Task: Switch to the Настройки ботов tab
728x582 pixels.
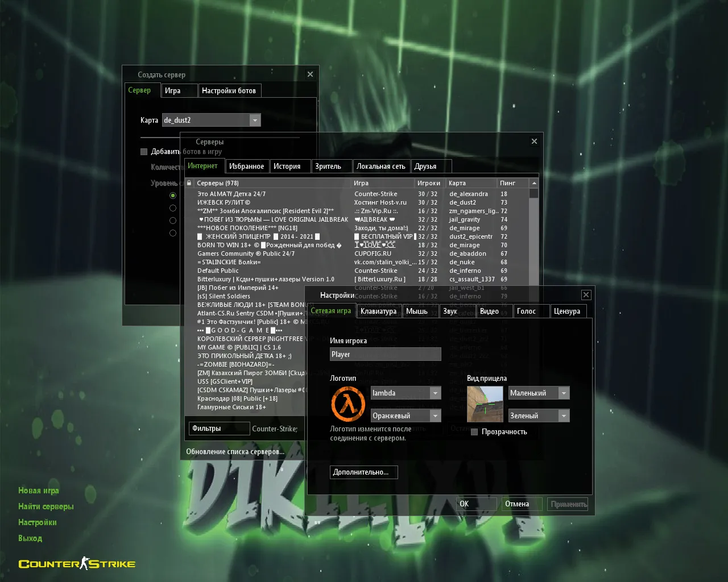Action: [x=229, y=90]
